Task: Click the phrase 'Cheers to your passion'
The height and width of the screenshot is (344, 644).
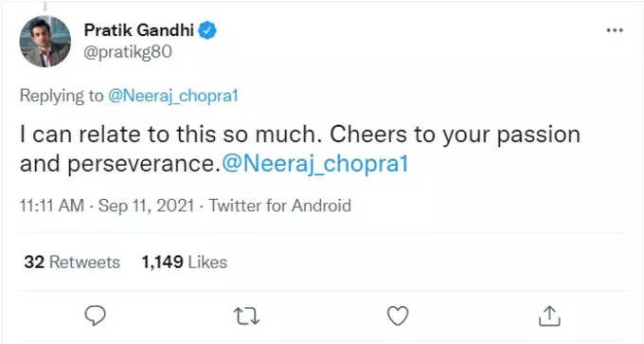Action: (456, 135)
